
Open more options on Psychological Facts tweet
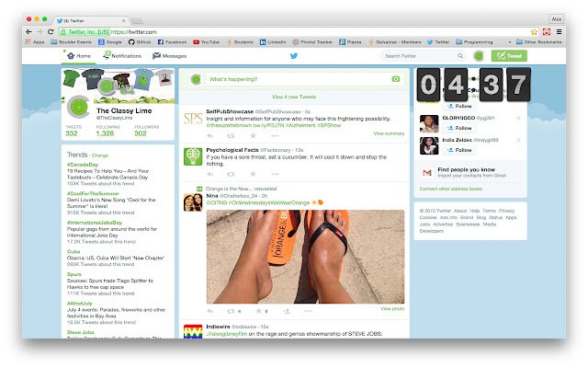coord(275,174)
